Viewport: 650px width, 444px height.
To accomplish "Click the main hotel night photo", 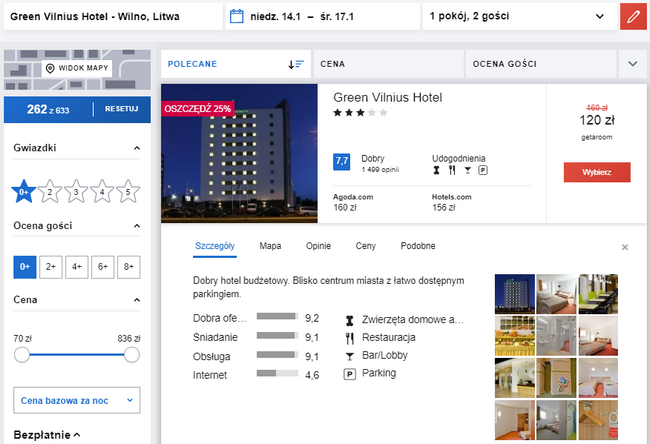I will 239,153.
